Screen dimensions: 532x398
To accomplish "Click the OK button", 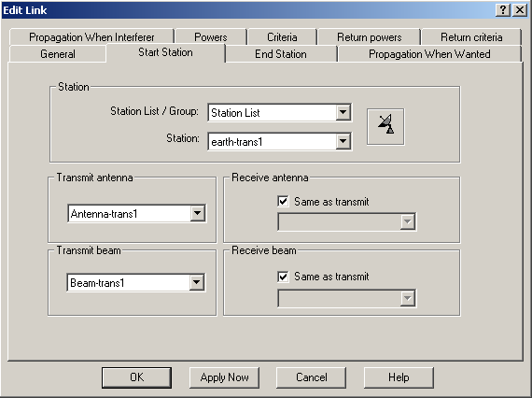I will coord(136,377).
